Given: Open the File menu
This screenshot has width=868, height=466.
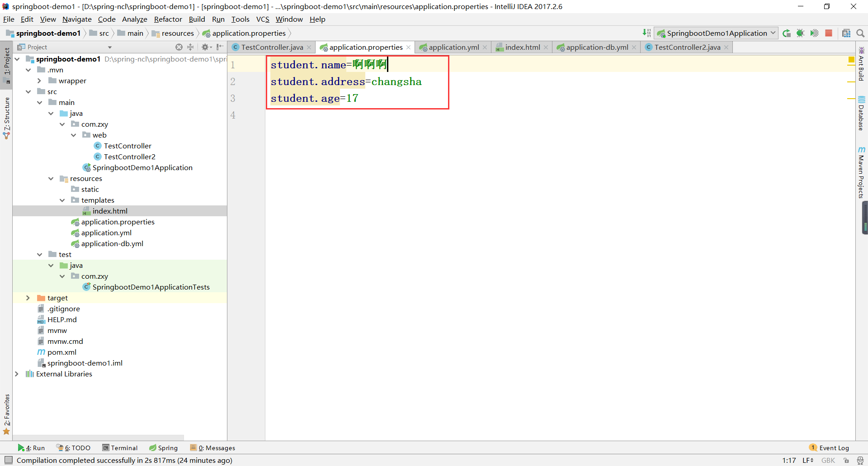Looking at the screenshot, I should point(9,19).
